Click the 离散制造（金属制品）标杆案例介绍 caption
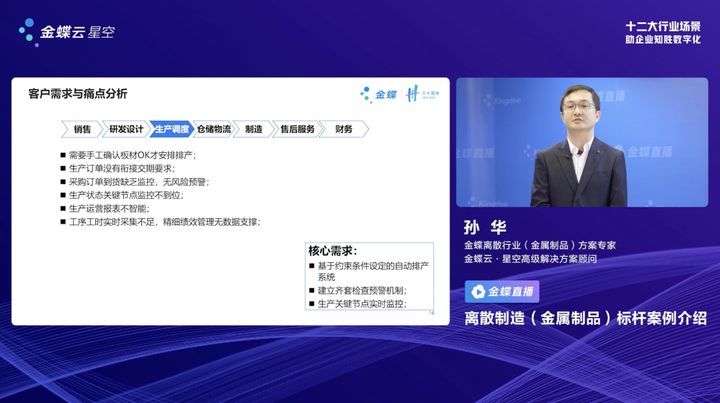This screenshot has width=720, height=403. tap(585, 318)
